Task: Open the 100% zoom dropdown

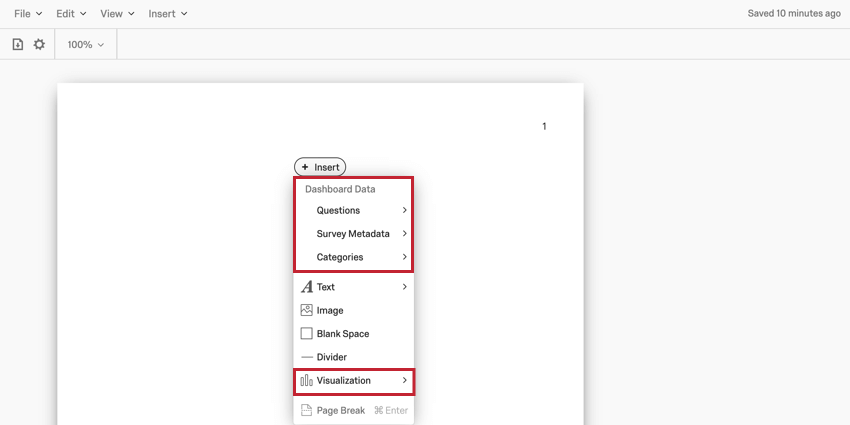Action: (85, 45)
